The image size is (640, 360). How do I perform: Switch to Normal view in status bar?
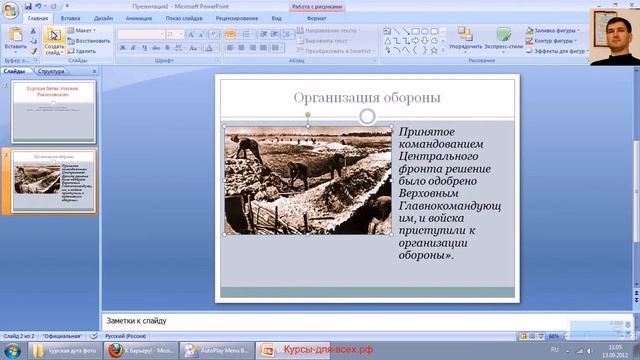pos(523,336)
